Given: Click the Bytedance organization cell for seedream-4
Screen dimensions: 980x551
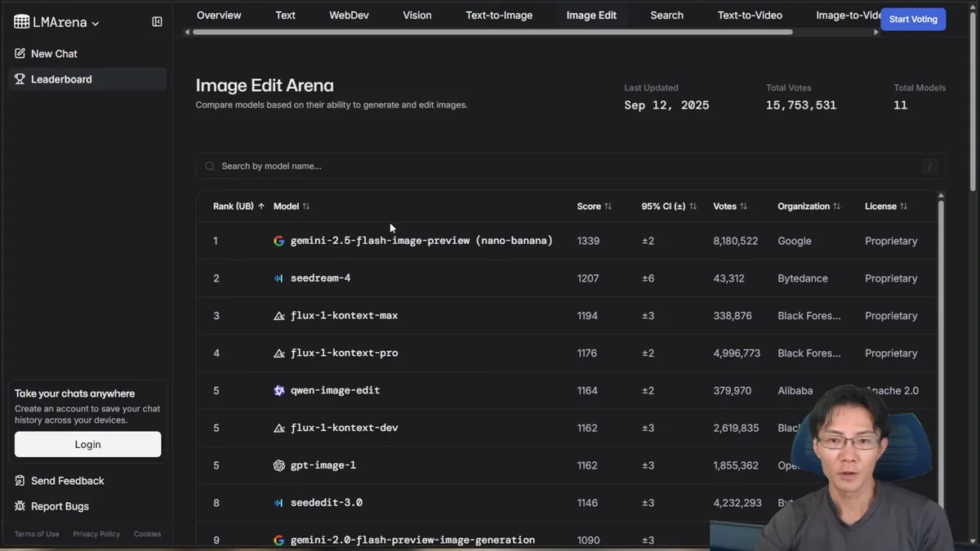Looking at the screenshot, I should (x=803, y=278).
